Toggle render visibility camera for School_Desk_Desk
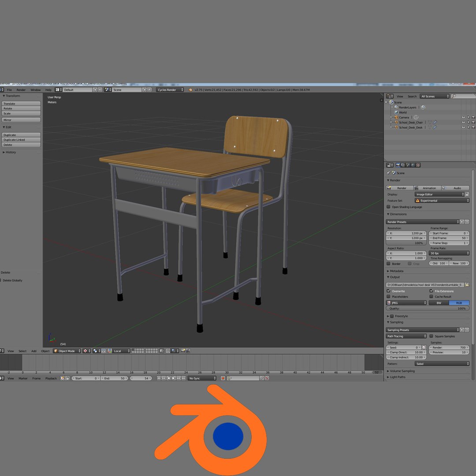Viewport: 476px width, 476px height. pos(473,127)
